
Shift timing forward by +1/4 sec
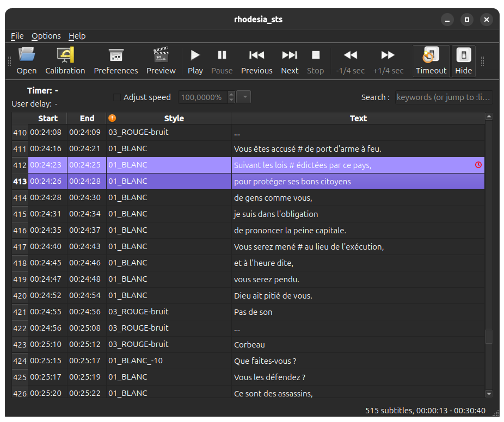(388, 61)
